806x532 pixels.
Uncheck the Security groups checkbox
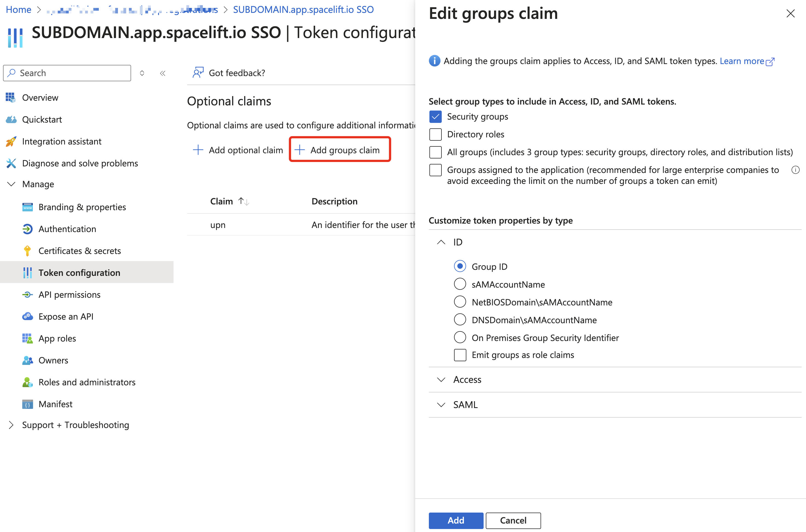(x=435, y=116)
